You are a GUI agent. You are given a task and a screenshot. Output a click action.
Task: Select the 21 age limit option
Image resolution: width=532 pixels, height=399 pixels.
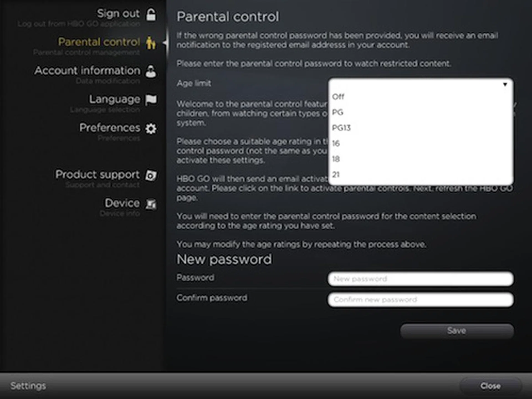pyautogui.click(x=336, y=175)
